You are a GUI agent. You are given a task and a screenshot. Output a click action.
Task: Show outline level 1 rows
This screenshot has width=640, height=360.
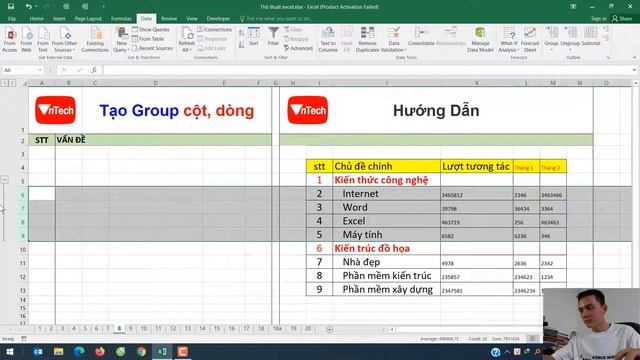[4, 83]
